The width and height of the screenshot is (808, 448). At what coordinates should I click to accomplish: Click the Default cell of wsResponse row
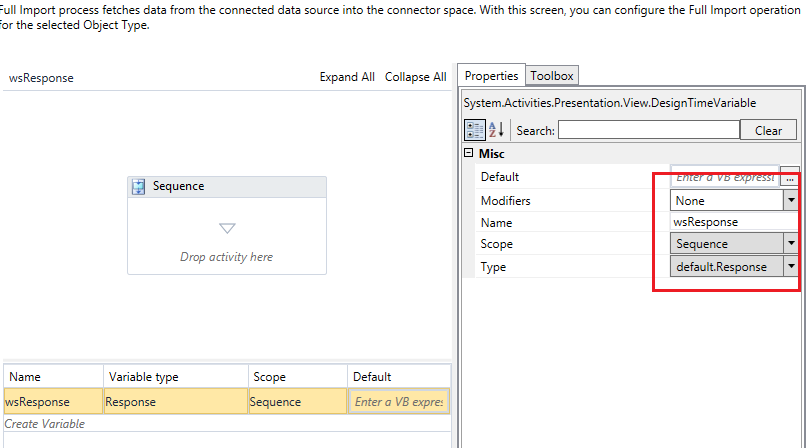398,401
